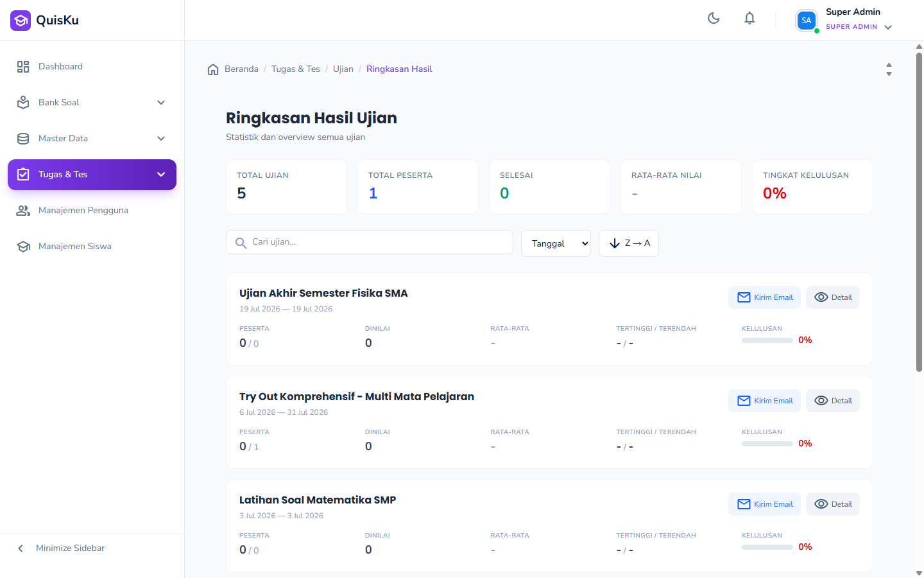
Task: Click the Manajemen Siswa graduation cap icon
Action: point(23,247)
